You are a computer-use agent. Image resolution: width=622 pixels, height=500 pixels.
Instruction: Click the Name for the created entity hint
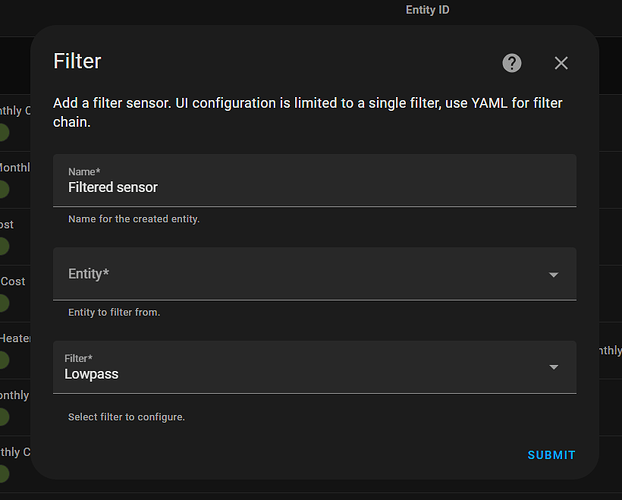pyautogui.click(x=134, y=219)
